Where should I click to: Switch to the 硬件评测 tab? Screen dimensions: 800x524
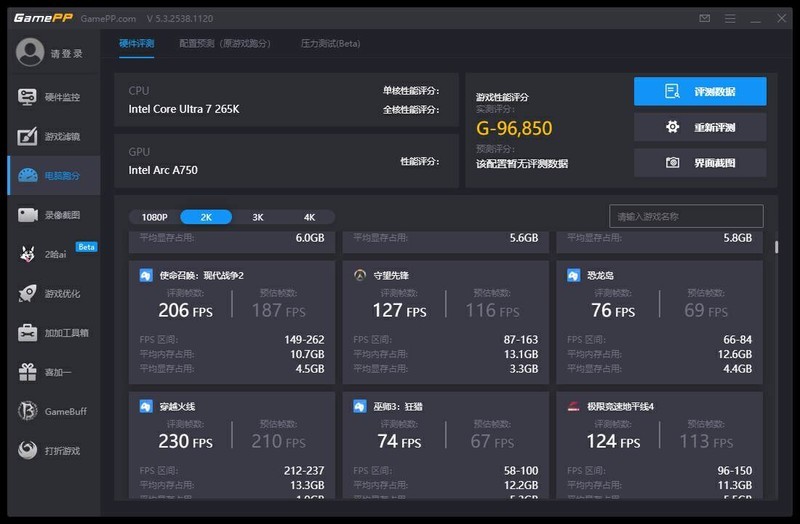(137, 44)
